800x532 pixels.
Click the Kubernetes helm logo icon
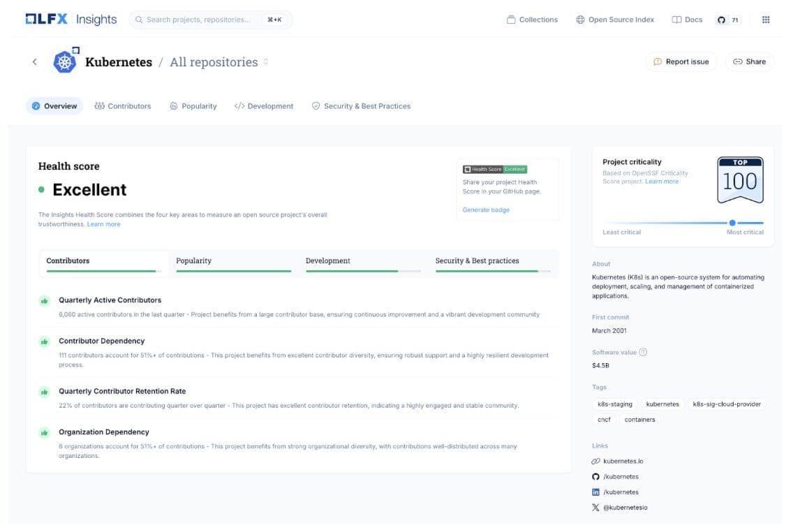pyautogui.click(x=66, y=62)
